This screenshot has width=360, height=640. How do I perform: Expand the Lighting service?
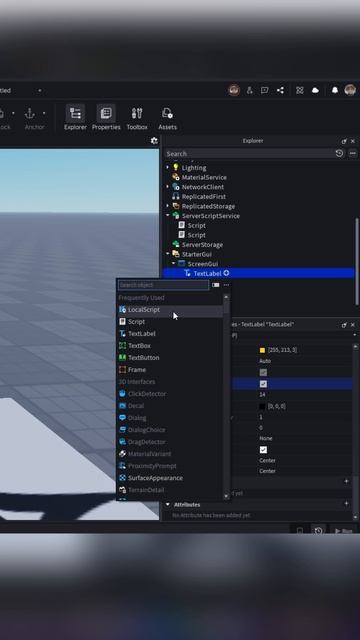(167, 167)
